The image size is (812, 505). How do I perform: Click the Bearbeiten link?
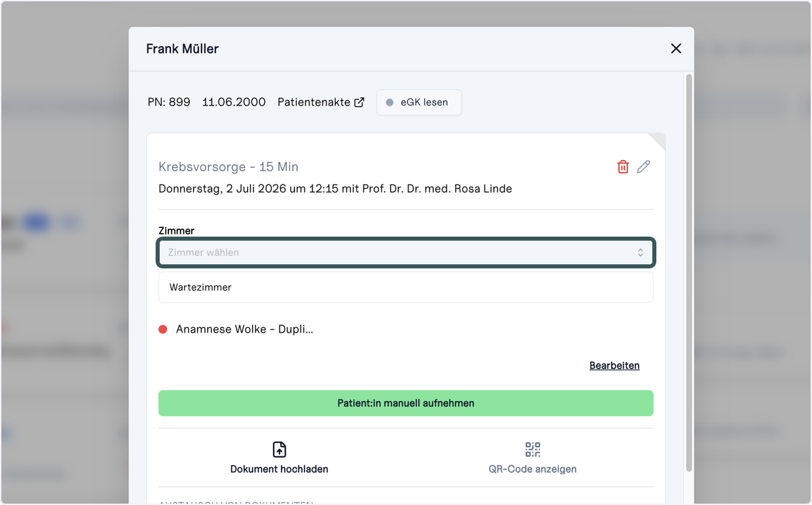614,365
